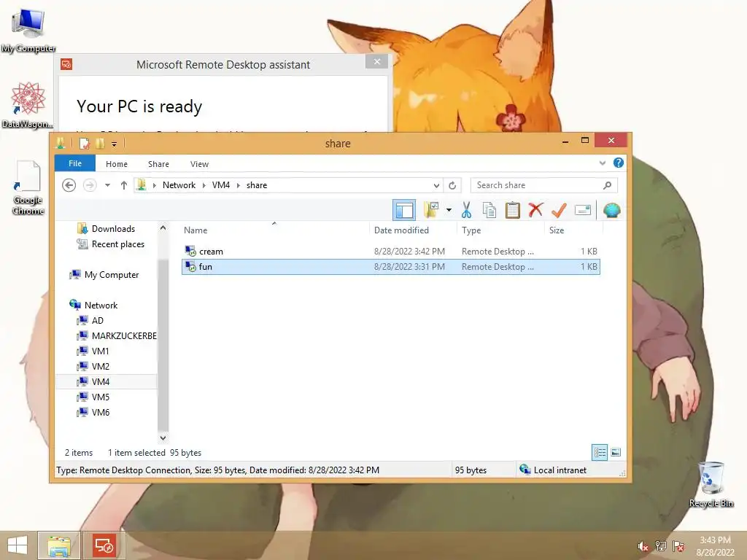Click the Forward navigation arrow
Screen dimensions: 747x560
click(x=90, y=185)
